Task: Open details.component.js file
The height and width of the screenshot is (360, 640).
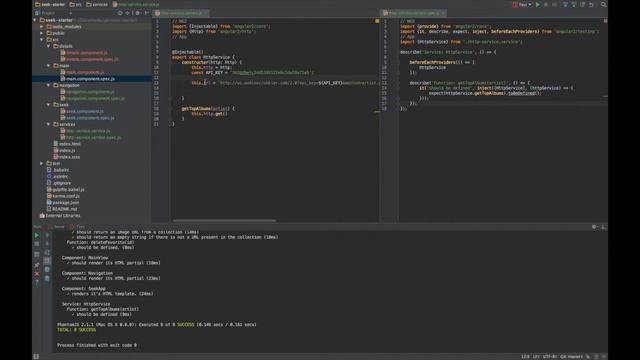Action: click(87, 53)
